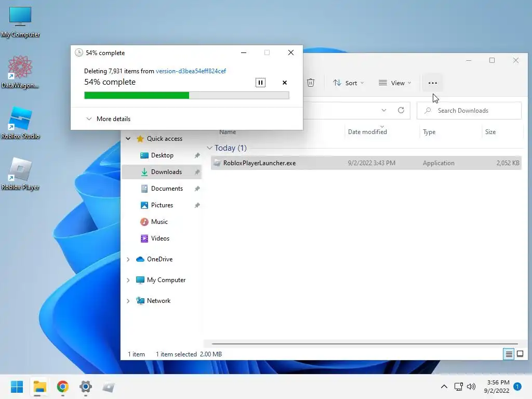Pause the delete operation

[260, 83]
